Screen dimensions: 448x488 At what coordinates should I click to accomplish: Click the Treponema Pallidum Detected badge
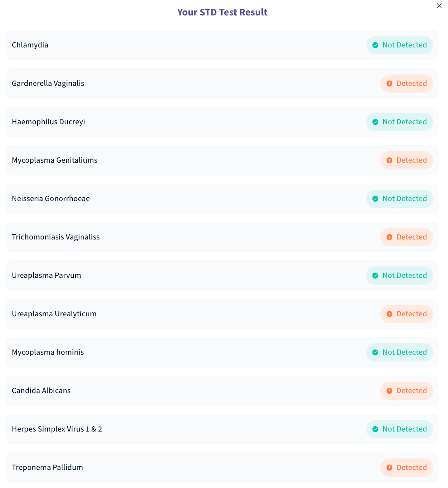pyautogui.click(x=407, y=467)
